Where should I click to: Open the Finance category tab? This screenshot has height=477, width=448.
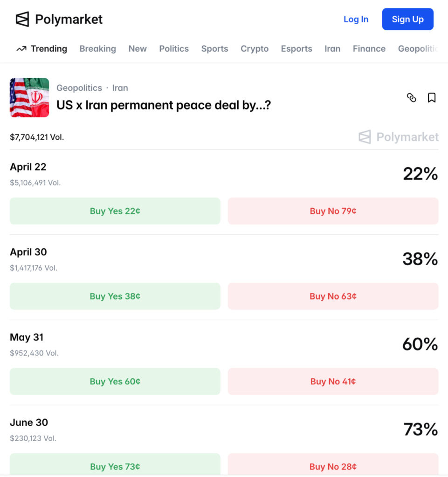[369, 48]
